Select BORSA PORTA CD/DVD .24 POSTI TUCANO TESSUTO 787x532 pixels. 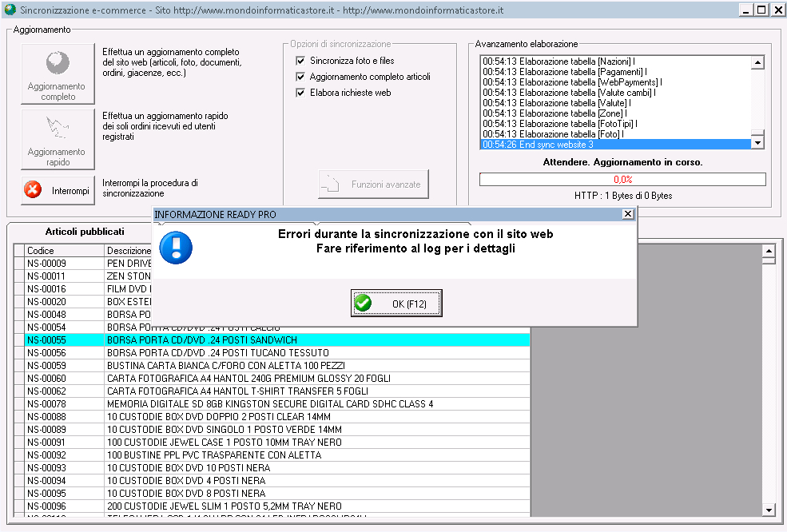277,353
